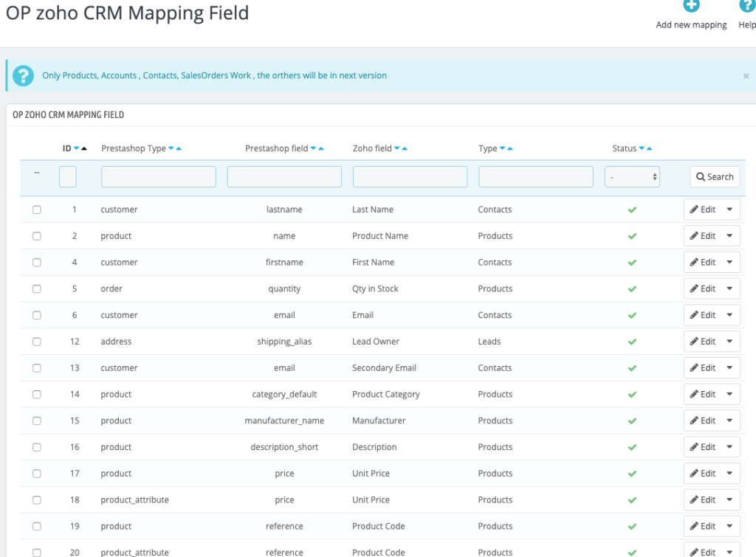Sort Prestashop Type ascending arrow

pyautogui.click(x=179, y=148)
